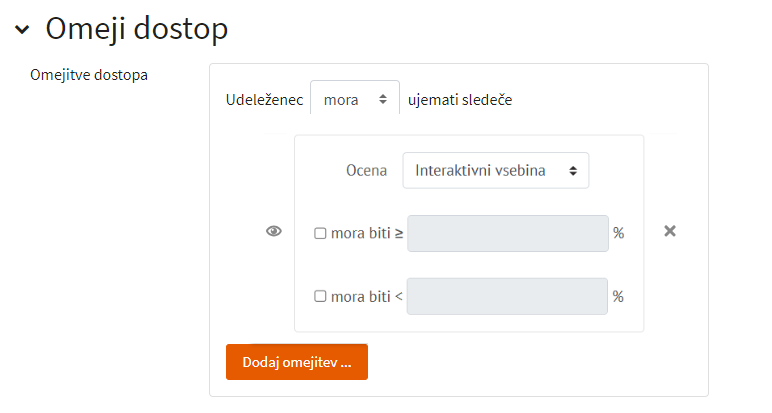Enable the 'mora biti <' checkbox
772x413 pixels.
point(320,296)
